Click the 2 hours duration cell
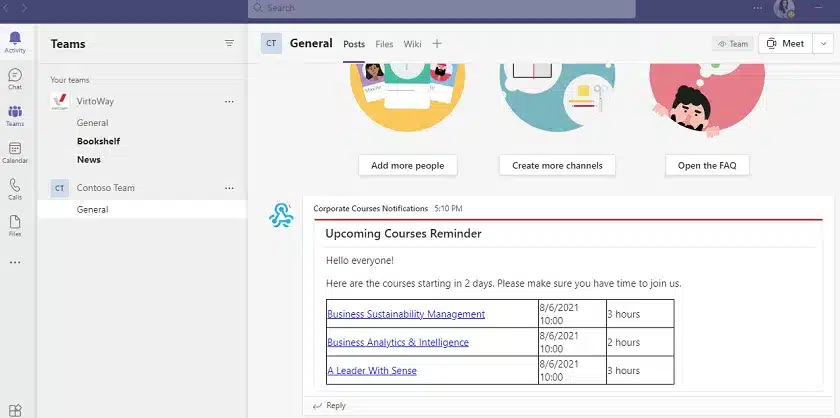The image size is (840, 418). click(x=640, y=342)
